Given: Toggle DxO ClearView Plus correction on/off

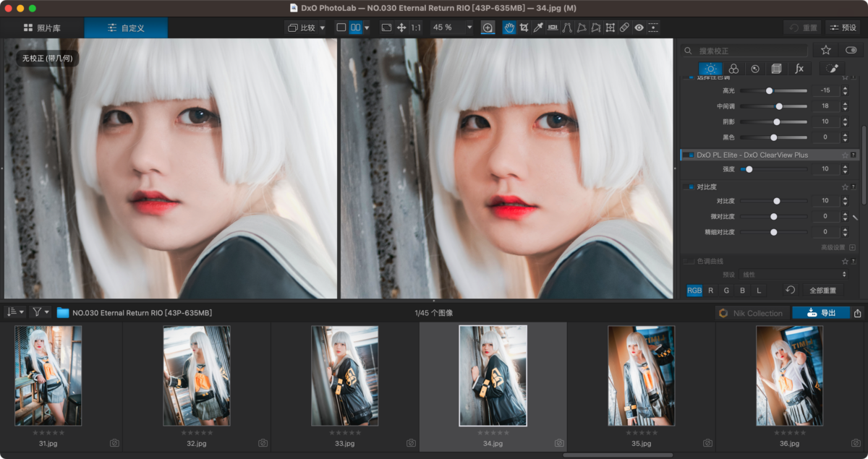Looking at the screenshot, I should click(x=688, y=155).
